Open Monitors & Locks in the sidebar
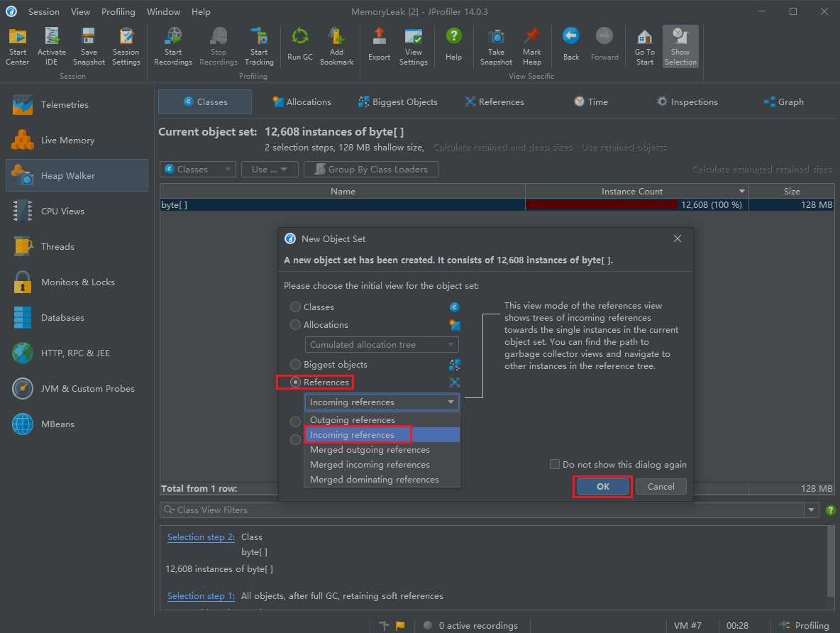The width and height of the screenshot is (840, 633). tap(77, 282)
